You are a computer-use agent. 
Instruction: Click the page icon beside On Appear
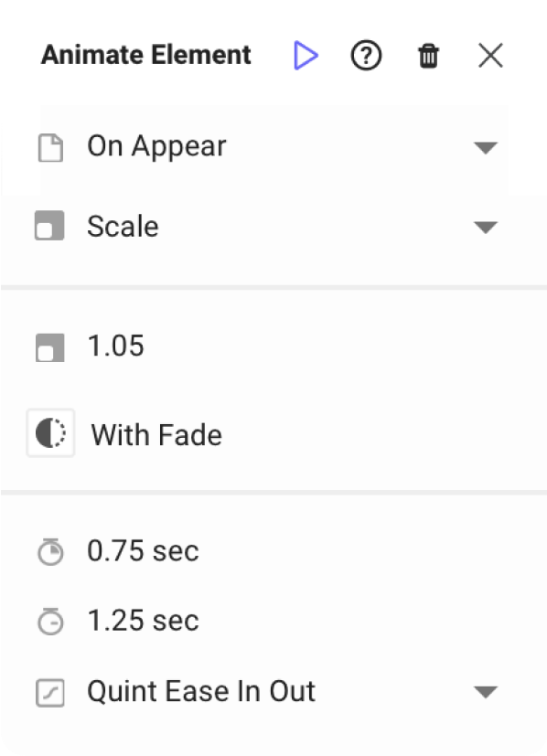(x=50, y=147)
